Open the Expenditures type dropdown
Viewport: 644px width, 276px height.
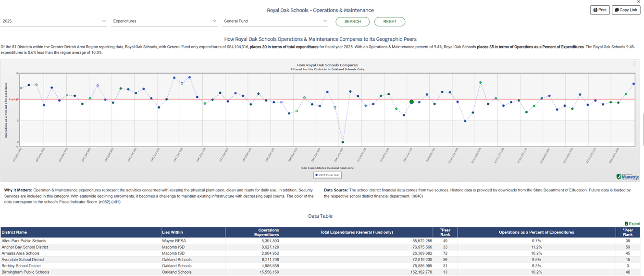tap(164, 21)
